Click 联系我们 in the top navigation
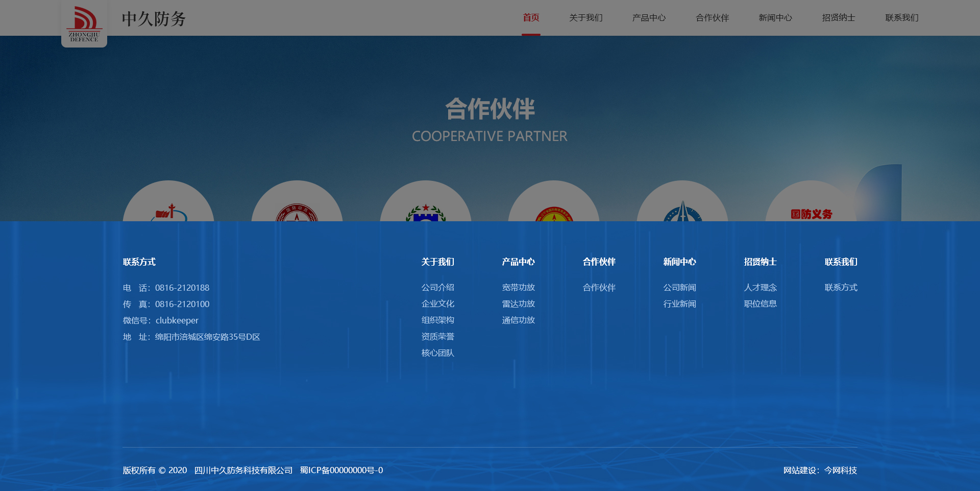 point(901,18)
